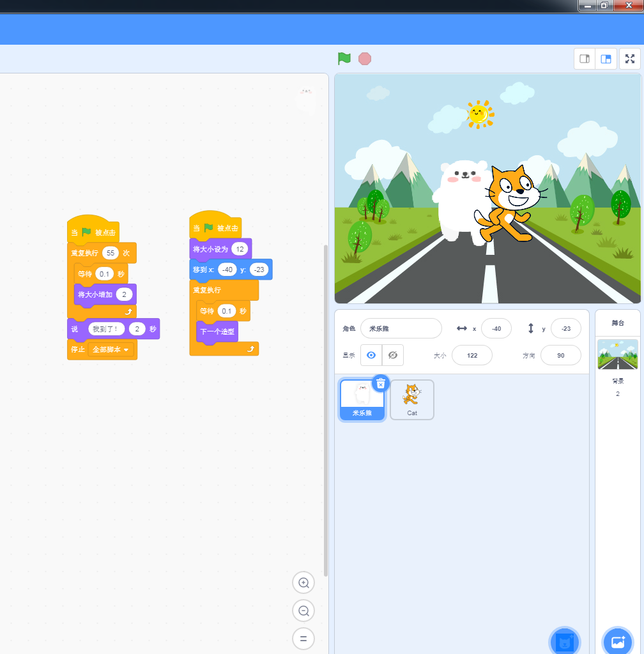Open the choose a backdrop button

(x=618, y=643)
